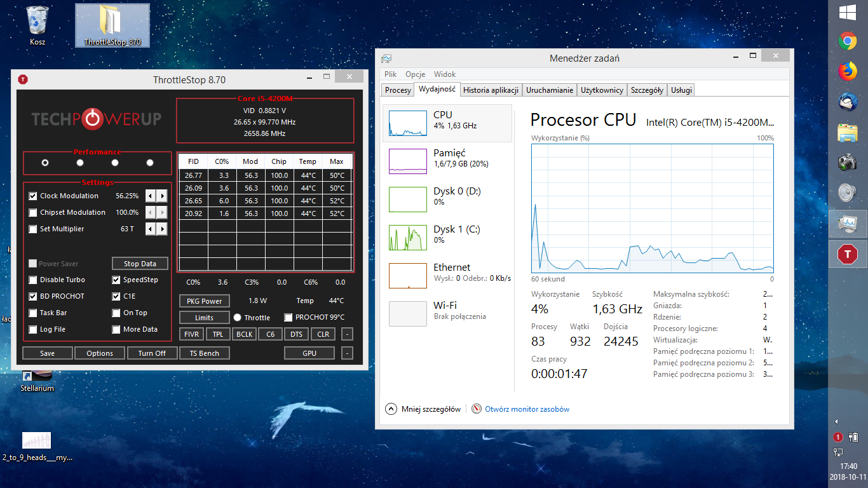Click the TS Bench button
Screen dimensions: 868x488
pos(205,353)
